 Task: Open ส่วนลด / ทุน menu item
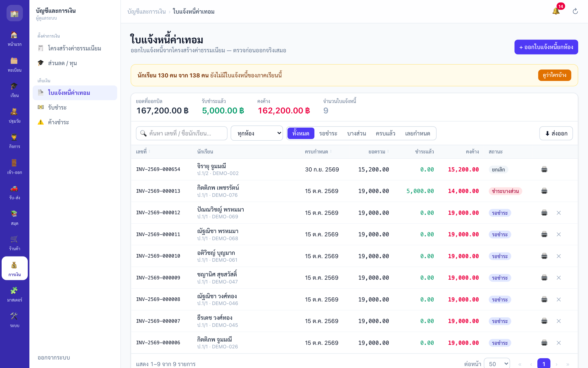(x=75, y=63)
